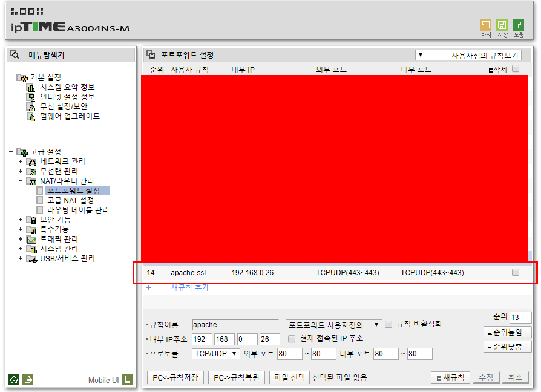The width and height of the screenshot is (541, 392).
Task: Collapse the NAT/라우터 관리 tree node
Action: pyautogui.click(x=21, y=181)
